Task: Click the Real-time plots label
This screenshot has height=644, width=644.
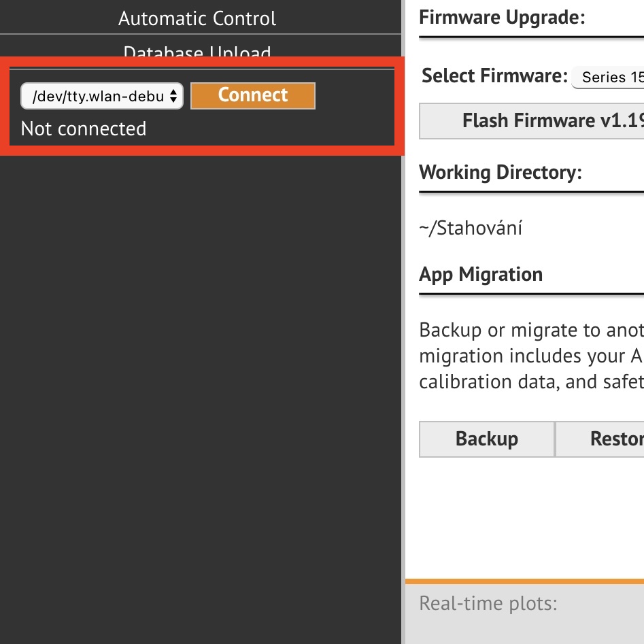Action: click(x=488, y=603)
